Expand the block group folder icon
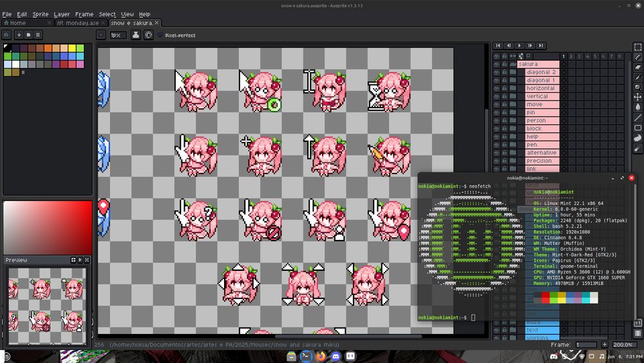644x363 pixels. (x=513, y=128)
